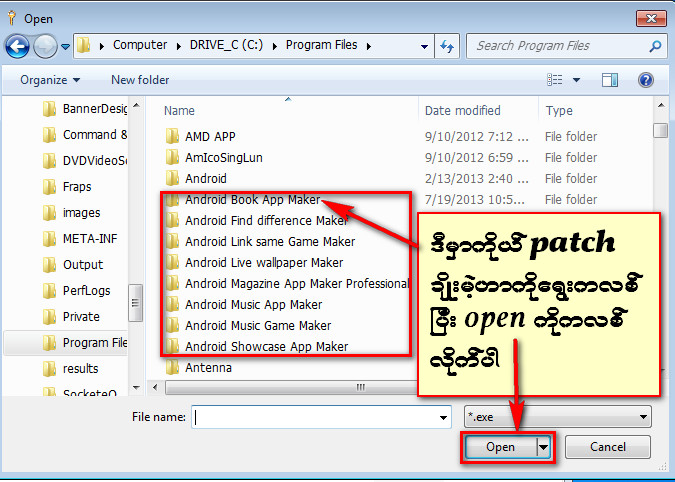The width and height of the screenshot is (675, 482).
Task: Click the Fraps folder icon in sidebar
Action: point(49,187)
